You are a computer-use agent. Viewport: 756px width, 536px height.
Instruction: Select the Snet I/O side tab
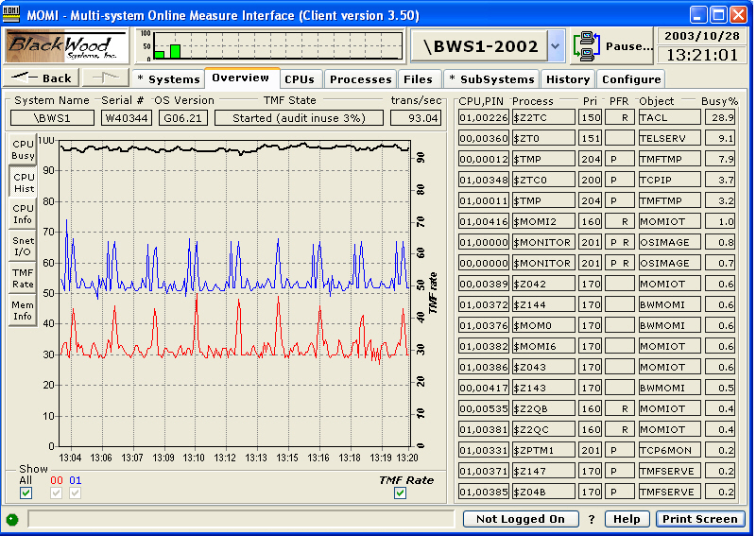click(23, 246)
